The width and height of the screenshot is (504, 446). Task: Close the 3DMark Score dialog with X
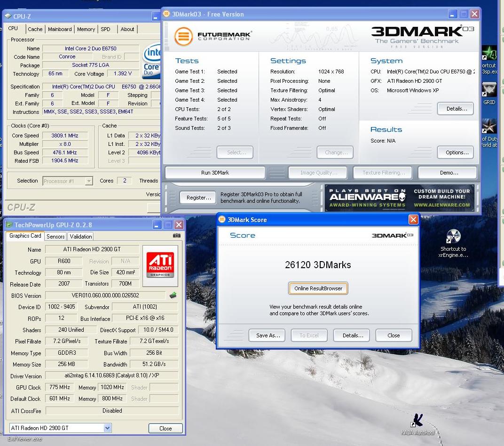click(413, 219)
